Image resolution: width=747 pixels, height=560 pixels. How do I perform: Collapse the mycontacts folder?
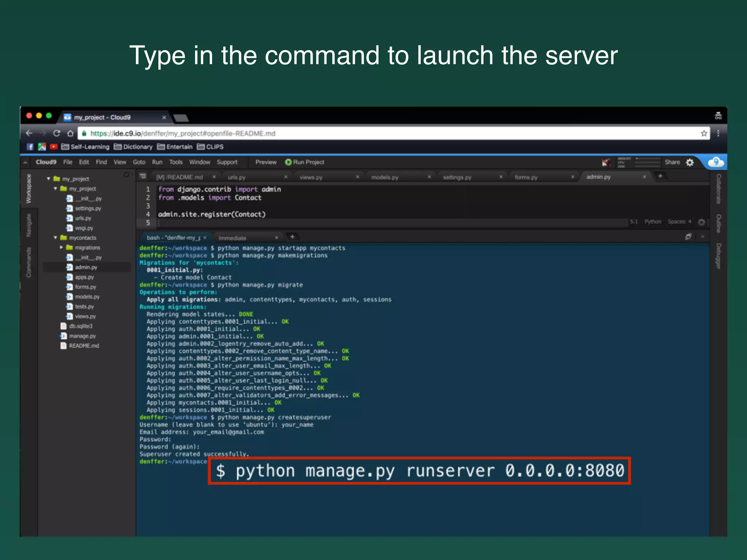coord(55,238)
